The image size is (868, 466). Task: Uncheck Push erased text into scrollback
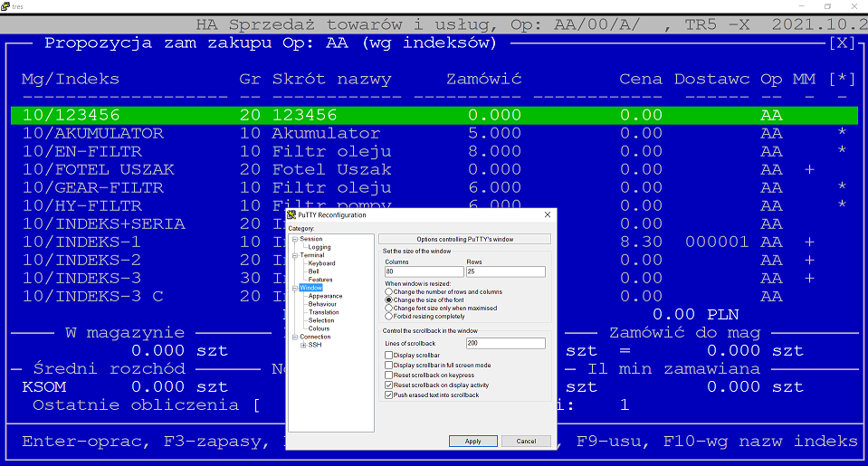coord(388,395)
